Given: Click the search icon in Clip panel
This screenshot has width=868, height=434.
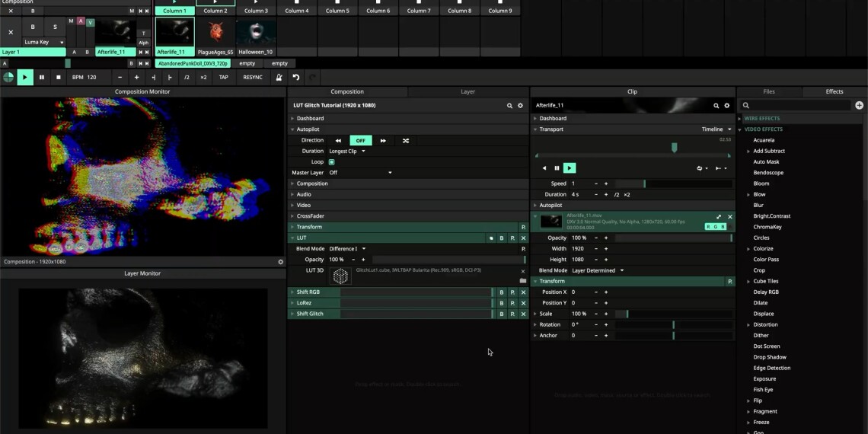Looking at the screenshot, I should click(x=716, y=106).
